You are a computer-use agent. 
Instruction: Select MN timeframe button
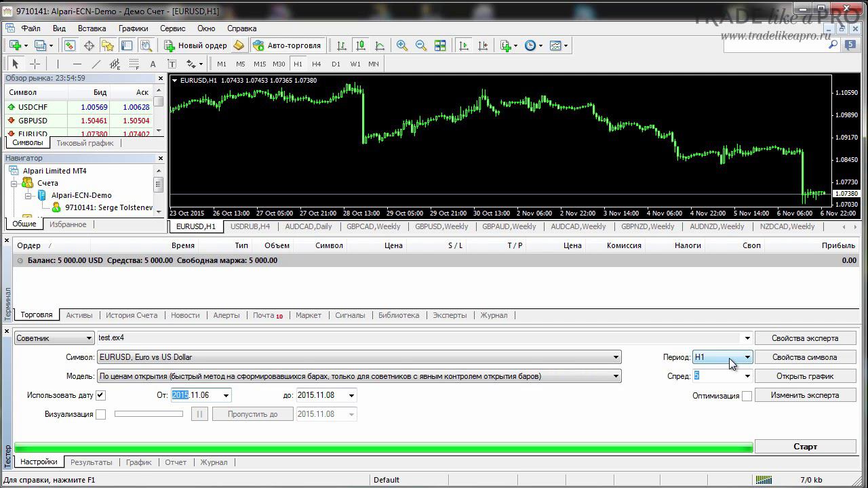[x=374, y=64]
